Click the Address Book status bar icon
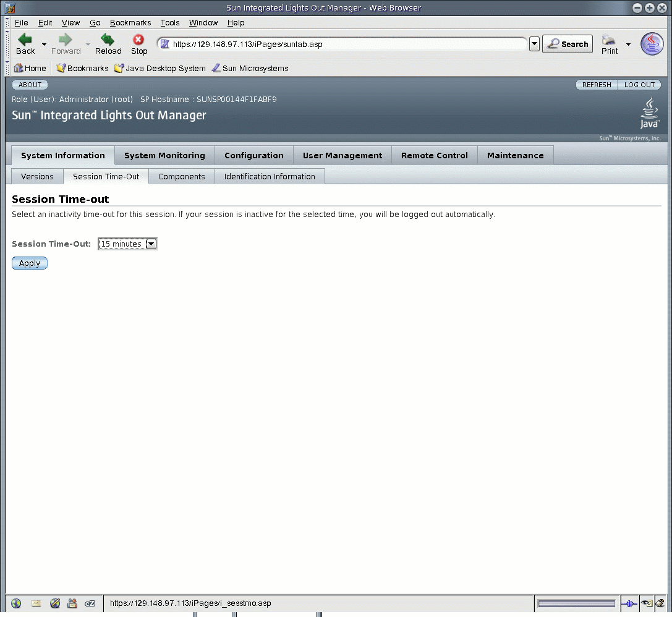Screen dimensions: 672x617 (x=72, y=603)
